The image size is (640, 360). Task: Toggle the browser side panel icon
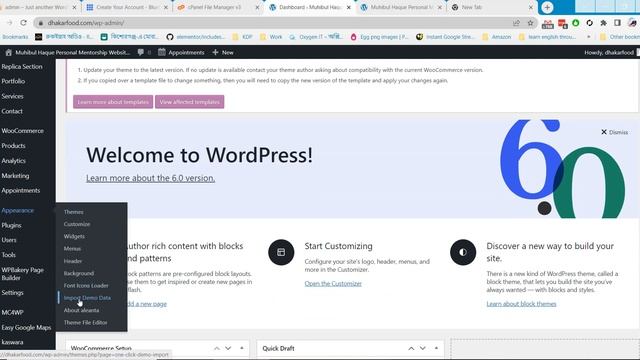point(617,23)
